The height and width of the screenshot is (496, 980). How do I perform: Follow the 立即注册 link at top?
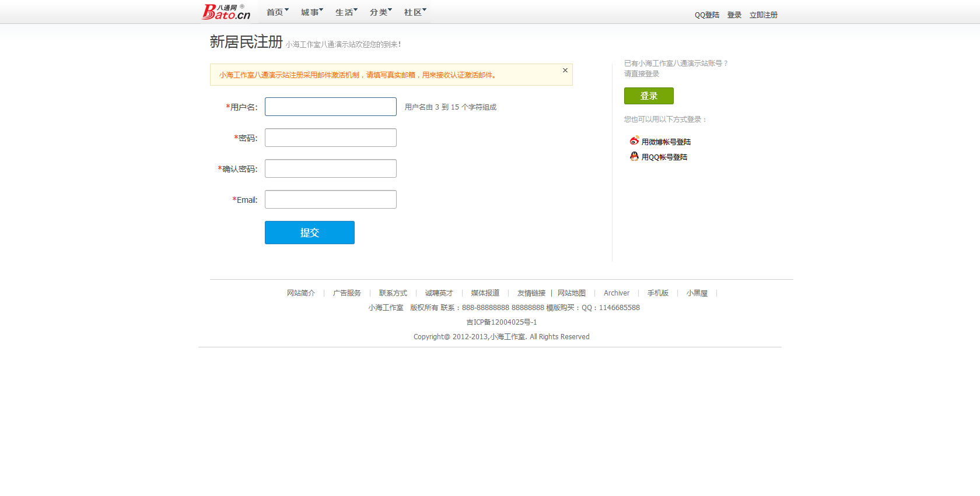pos(763,15)
